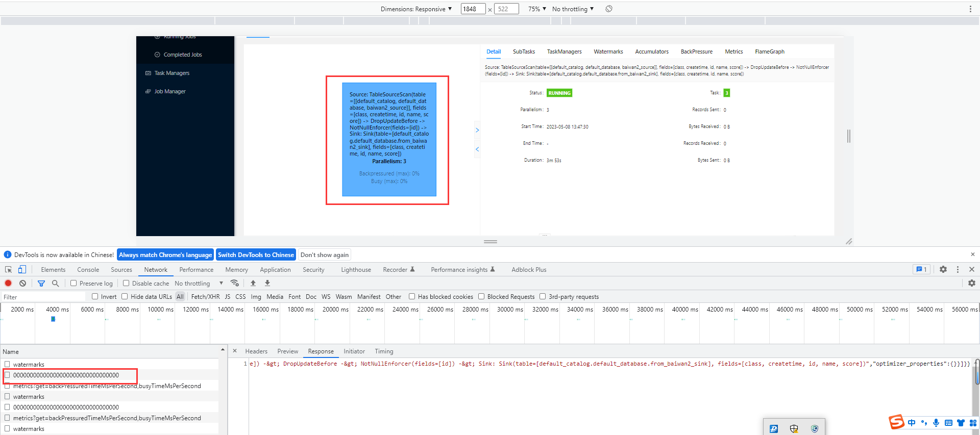Filter requests by Fetch/XHR type
This screenshot has width=980, height=435.
(205, 296)
